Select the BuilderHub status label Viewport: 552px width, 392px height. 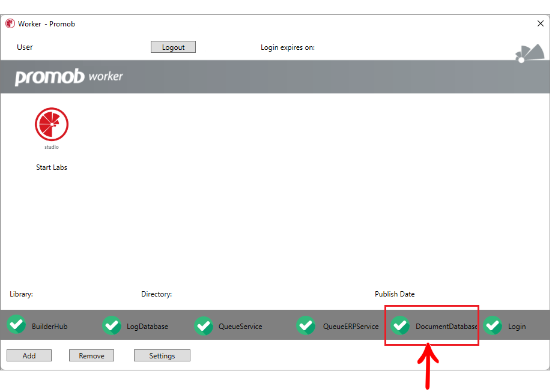[50, 327]
